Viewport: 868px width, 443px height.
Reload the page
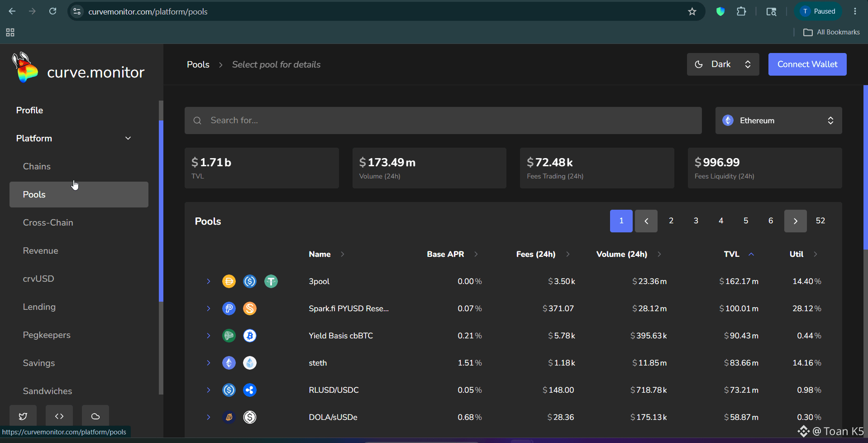click(x=53, y=11)
